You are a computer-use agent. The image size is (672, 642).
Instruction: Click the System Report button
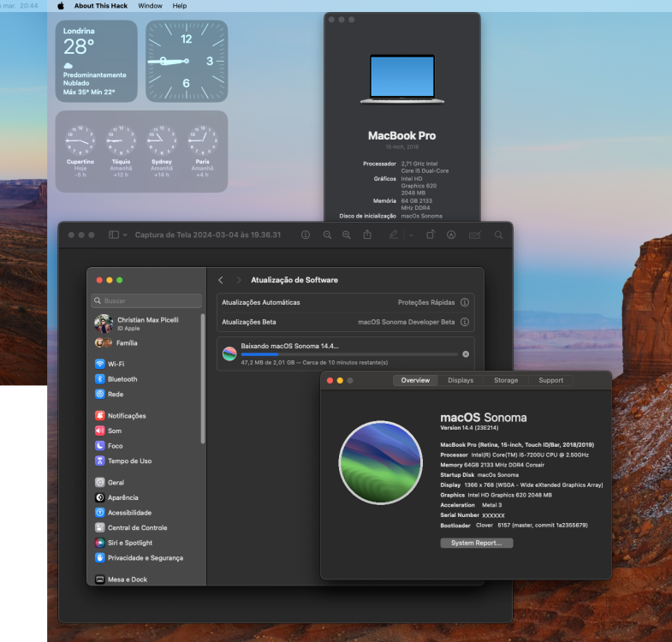477,543
